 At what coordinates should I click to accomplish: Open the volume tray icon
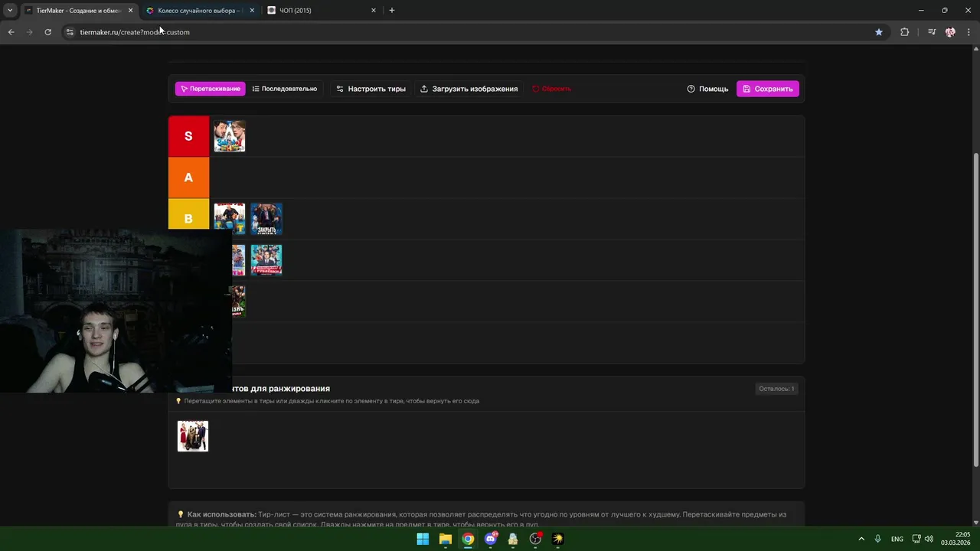(929, 539)
